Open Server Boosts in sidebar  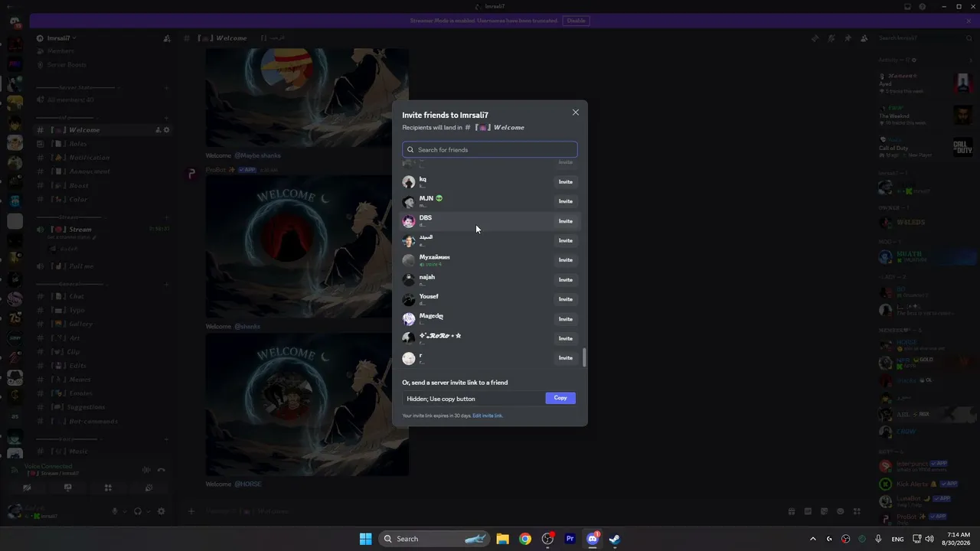pyautogui.click(x=67, y=65)
